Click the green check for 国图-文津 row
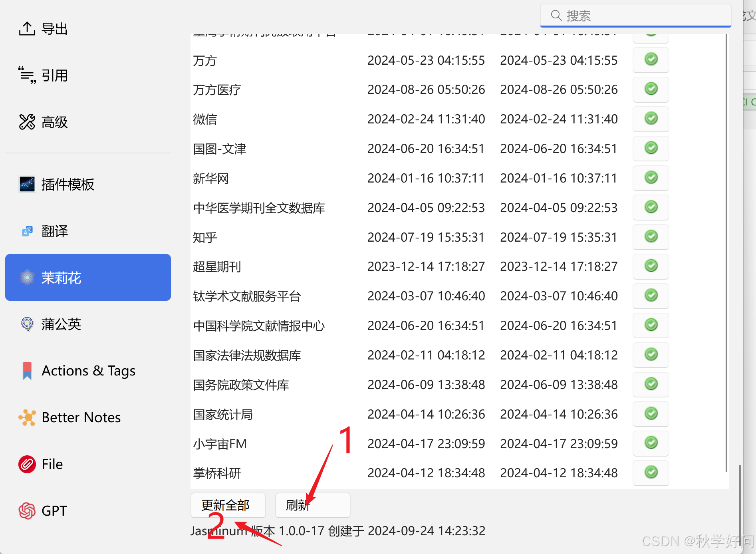The width and height of the screenshot is (756, 554). coord(651,148)
